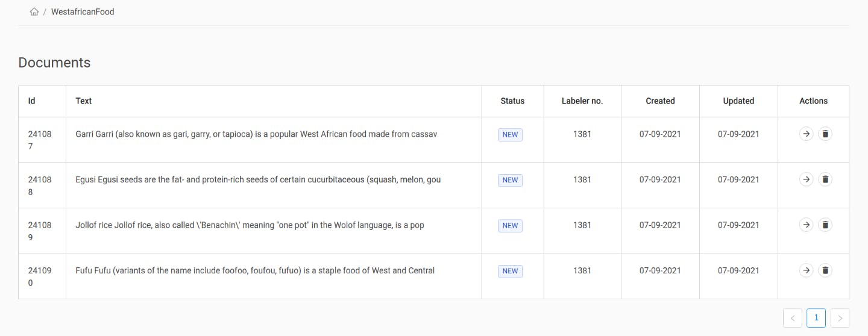Screen dimensions: 868x336
Task: Click the NEW status tag for Garri
Action: pos(510,134)
